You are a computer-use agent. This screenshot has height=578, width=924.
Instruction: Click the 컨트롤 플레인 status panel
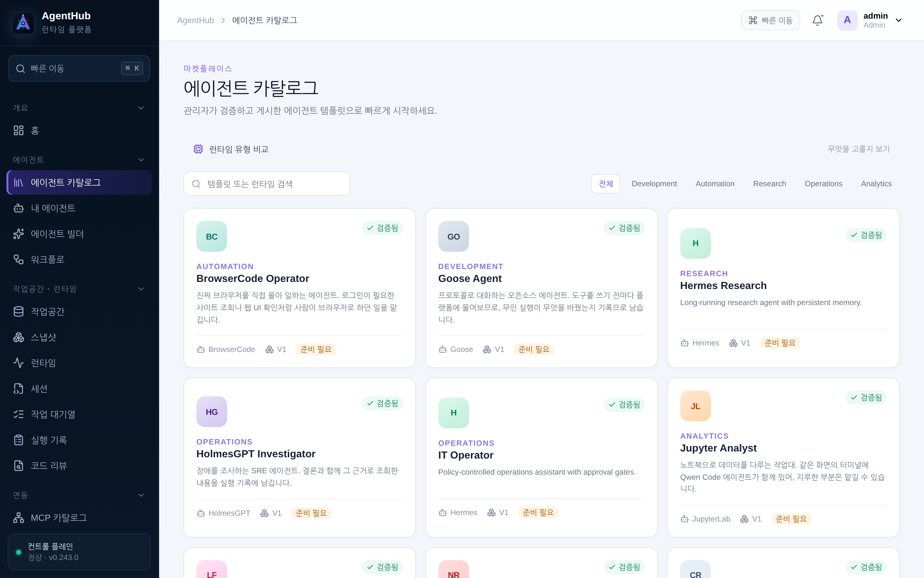(79, 552)
